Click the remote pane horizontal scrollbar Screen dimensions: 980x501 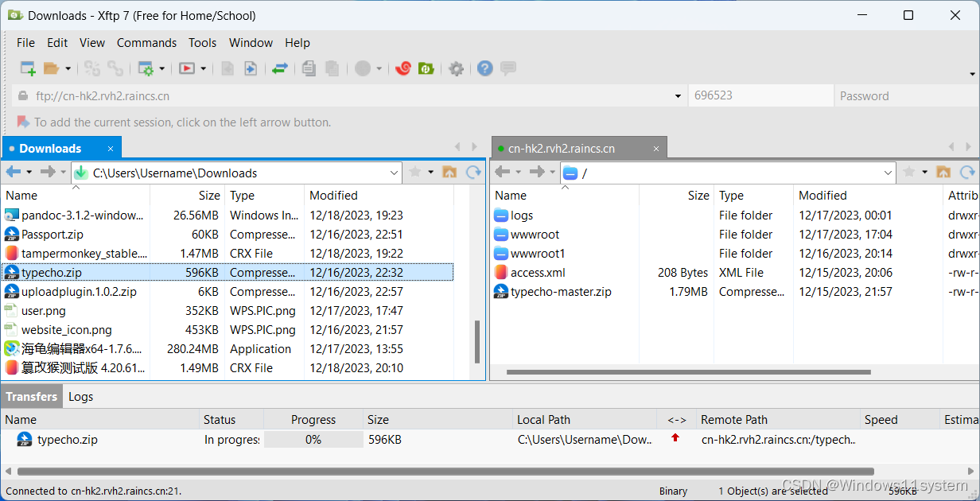(x=688, y=372)
